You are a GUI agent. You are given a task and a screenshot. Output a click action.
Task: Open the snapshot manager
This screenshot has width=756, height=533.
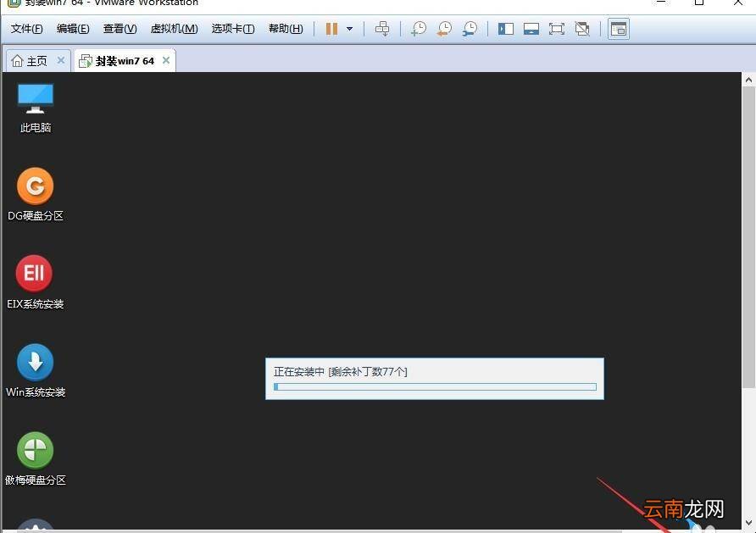coord(470,29)
